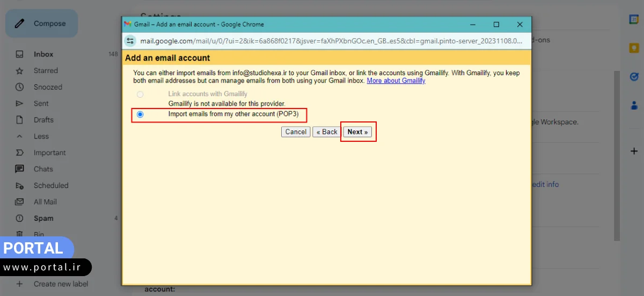Open Drafts via document icon
Screen dimensions: 644x296
20,120
